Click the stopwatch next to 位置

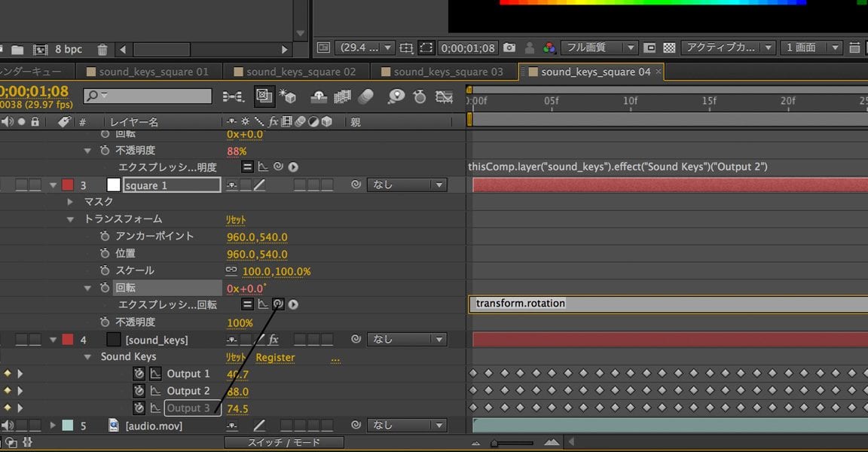(106, 253)
